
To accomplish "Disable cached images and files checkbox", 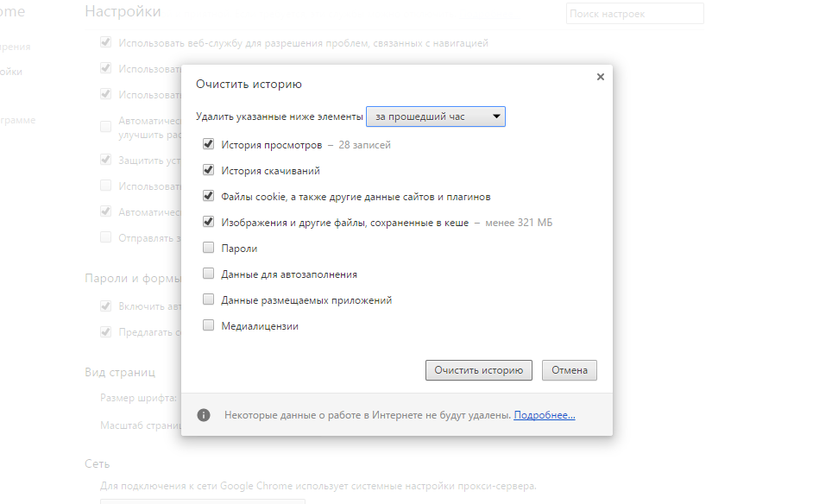I will coord(209,222).
